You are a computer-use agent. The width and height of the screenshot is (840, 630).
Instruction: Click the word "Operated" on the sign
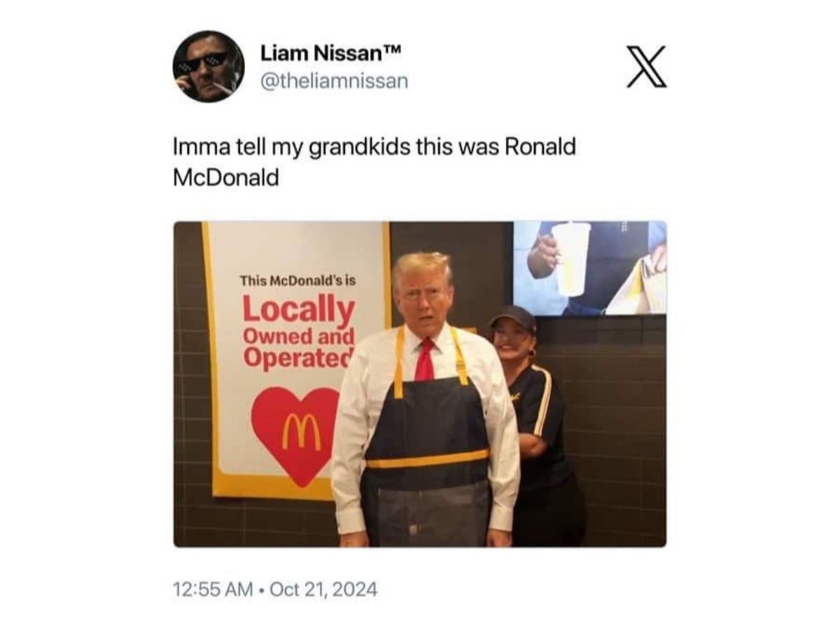299,356
